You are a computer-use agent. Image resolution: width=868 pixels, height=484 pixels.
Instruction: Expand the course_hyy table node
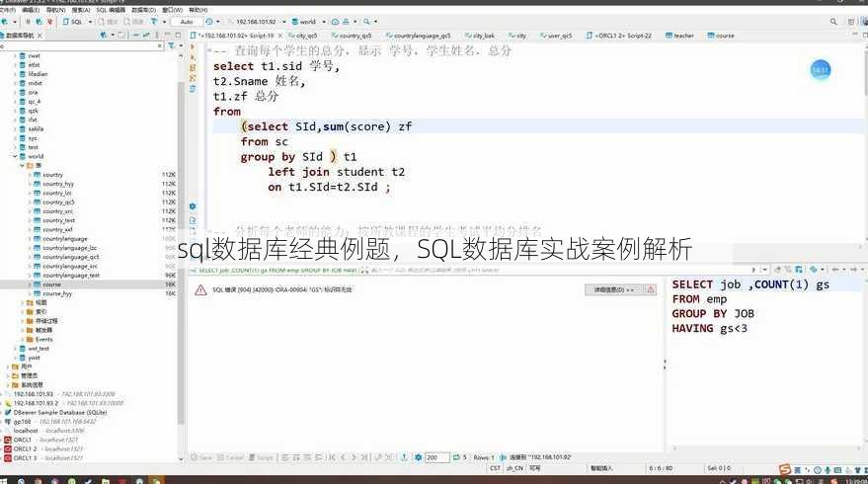pyautogui.click(x=30, y=293)
